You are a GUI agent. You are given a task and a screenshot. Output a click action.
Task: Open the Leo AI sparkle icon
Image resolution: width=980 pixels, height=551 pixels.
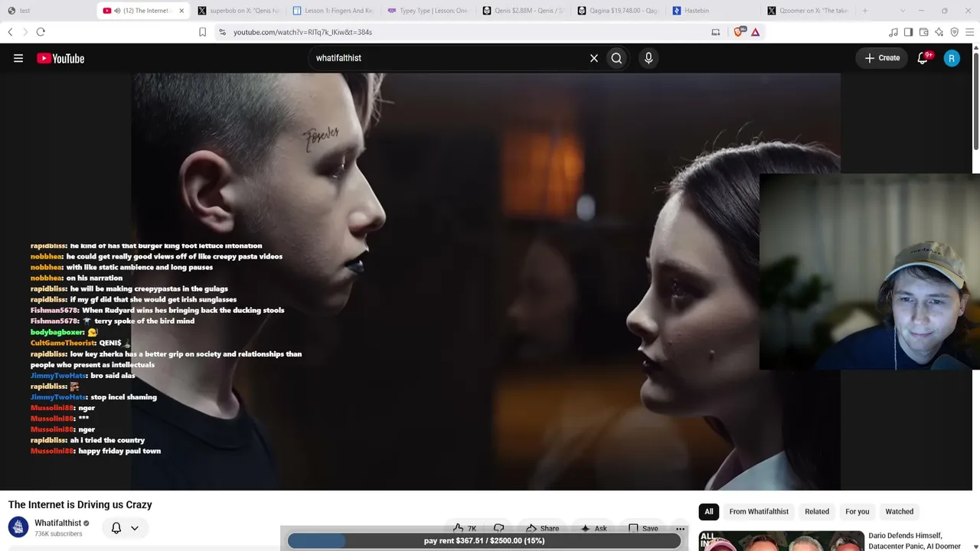point(939,32)
